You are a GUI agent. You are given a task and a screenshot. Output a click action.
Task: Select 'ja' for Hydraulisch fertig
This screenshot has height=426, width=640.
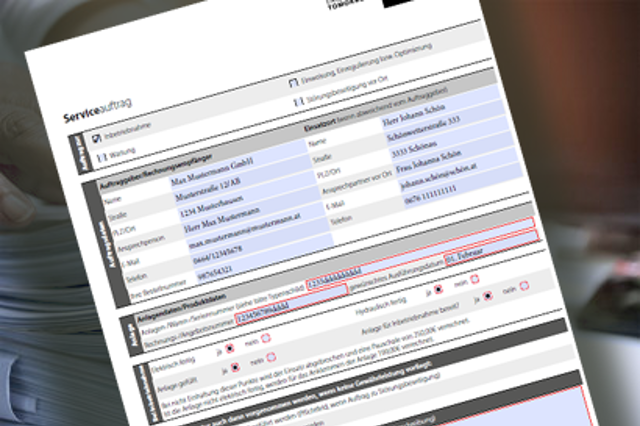438,289
